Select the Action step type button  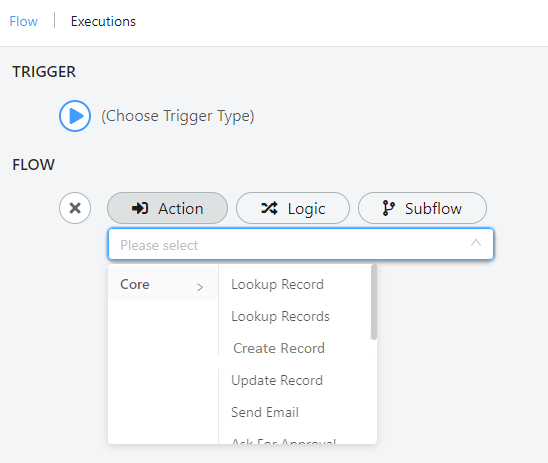pos(167,208)
